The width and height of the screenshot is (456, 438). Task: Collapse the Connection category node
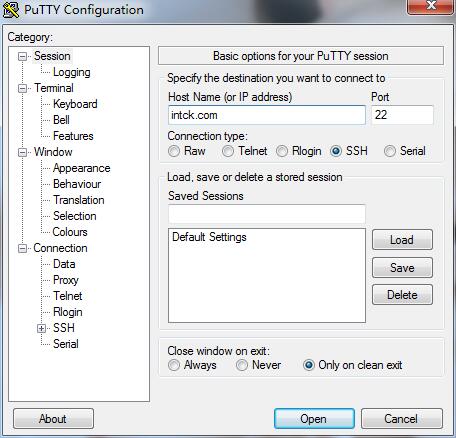22,248
